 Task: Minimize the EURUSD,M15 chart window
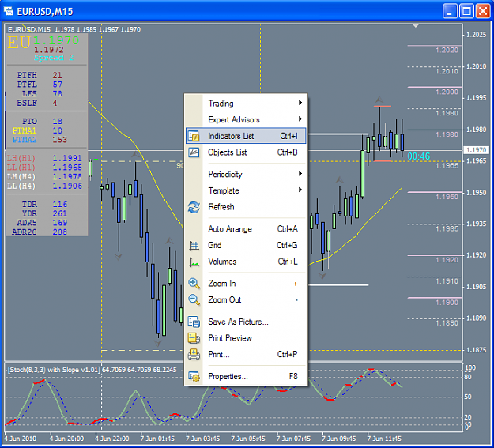[x=450, y=11]
